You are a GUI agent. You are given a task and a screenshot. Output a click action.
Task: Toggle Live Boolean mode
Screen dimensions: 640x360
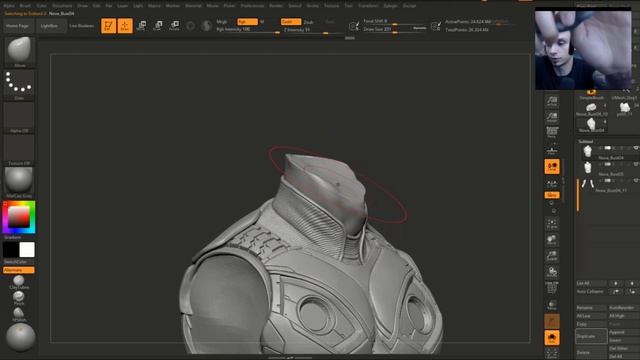click(x=82, y=26)
